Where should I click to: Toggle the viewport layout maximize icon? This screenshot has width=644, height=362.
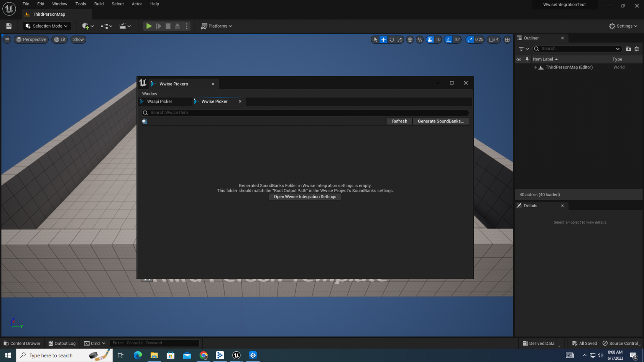507,39
